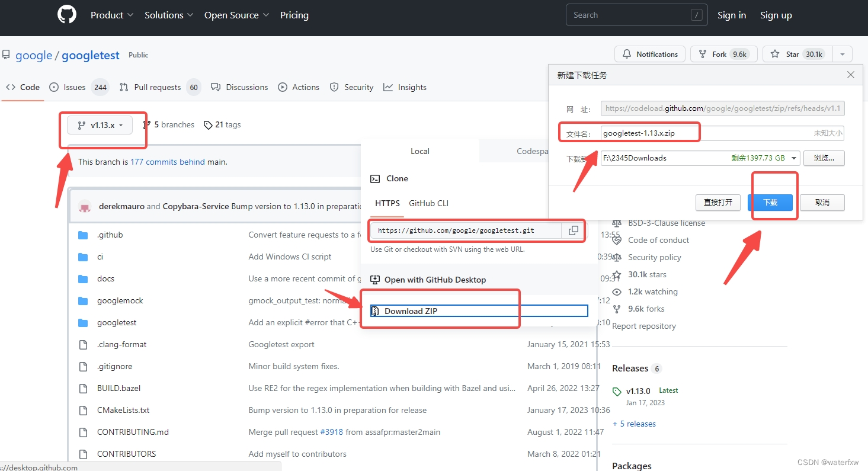Click the Clone terminal icon
The image size is (868, 471).
(x=374, y=179)
